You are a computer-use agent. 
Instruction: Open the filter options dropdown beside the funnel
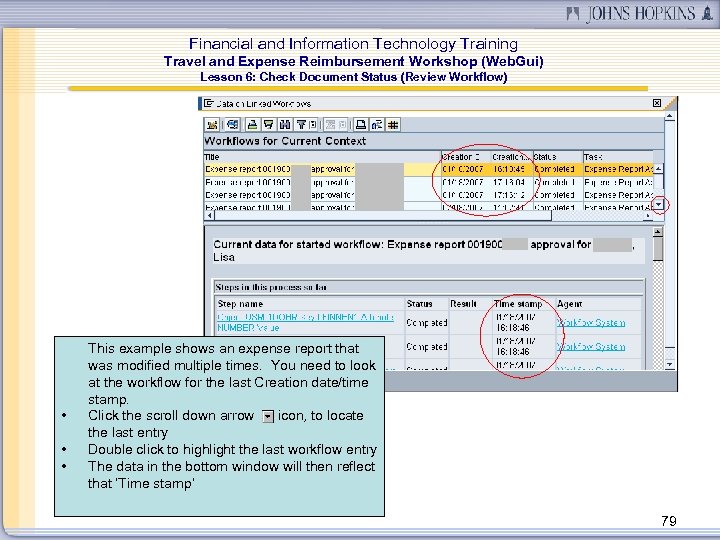tap(313, 124)
